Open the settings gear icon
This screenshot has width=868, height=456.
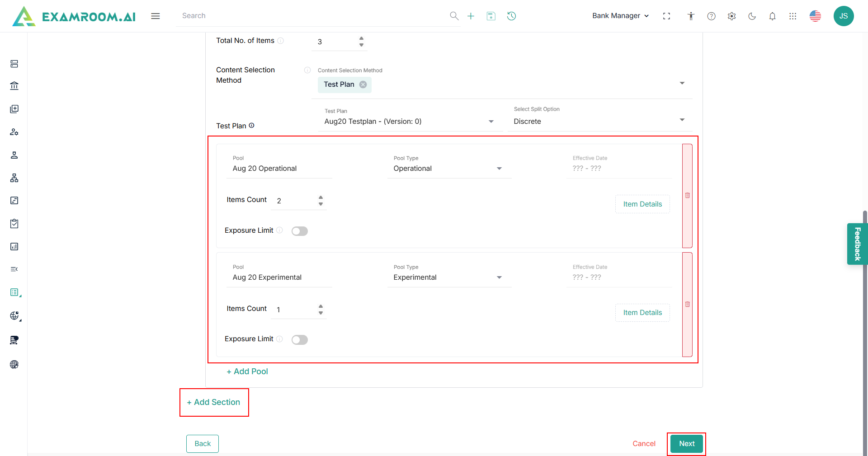pyautogui.click(x=731, y=16)
